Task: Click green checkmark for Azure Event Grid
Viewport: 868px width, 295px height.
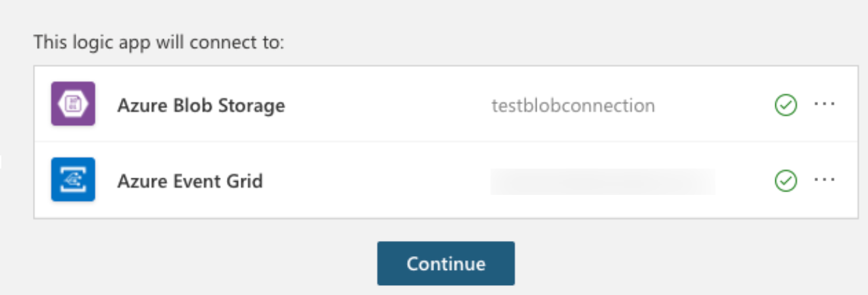Action: pyautogui.click(x=786, y=180)
